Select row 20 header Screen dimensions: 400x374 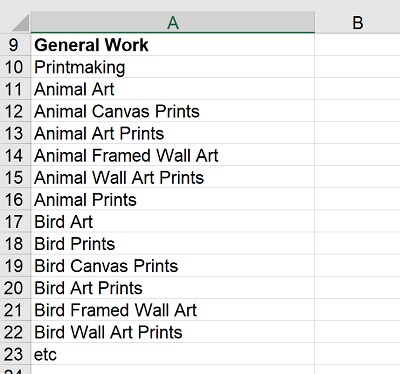15,287
